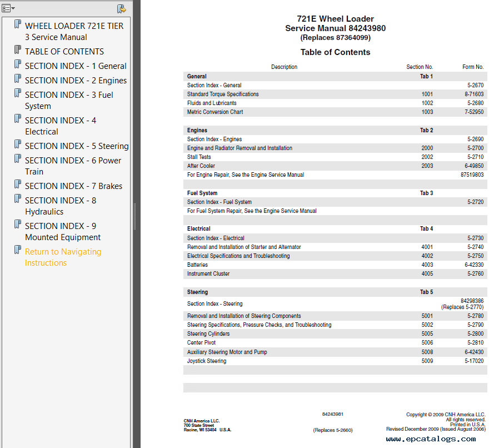Click the 'Electrical' section heading
Viewport: 504px width, 448px height.
tap(198, 228)
